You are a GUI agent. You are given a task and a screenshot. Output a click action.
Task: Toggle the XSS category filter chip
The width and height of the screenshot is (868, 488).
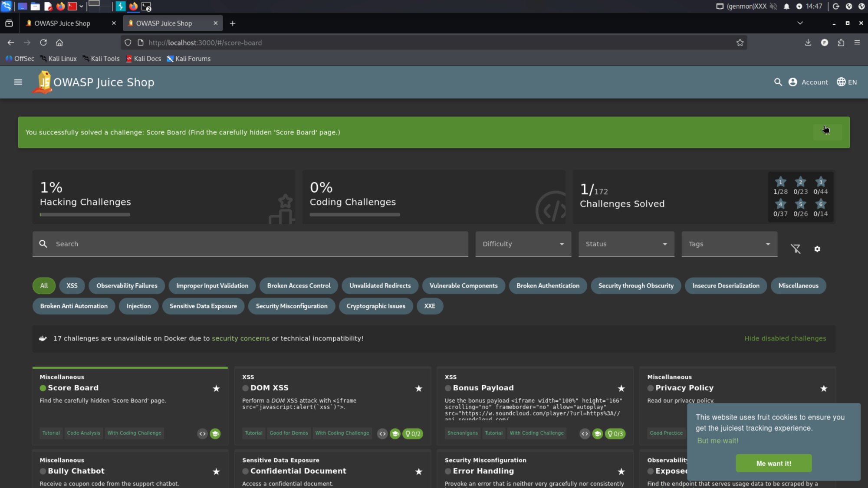coord(72,285)
